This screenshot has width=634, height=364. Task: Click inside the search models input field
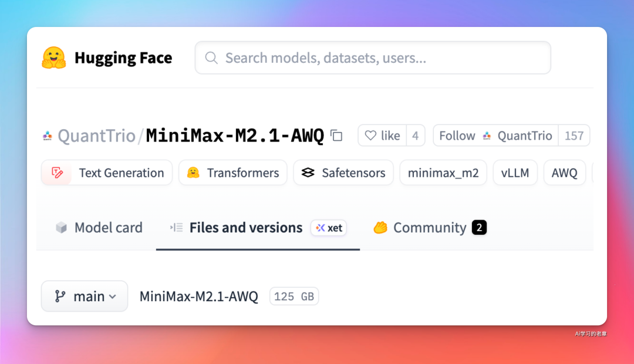pyautogui.click(x=373, y=58)
